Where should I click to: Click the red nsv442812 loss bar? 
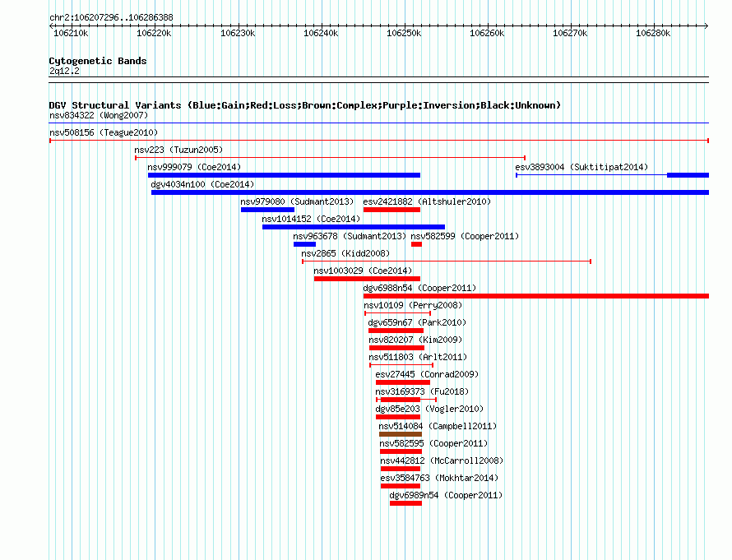pyautogui.click(x=401, y=469)
